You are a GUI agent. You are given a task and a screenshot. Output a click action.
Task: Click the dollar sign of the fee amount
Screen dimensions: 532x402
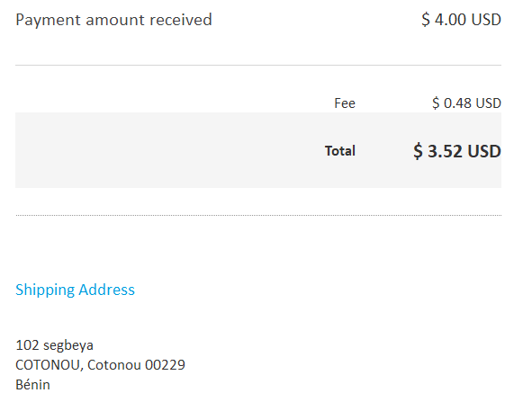pos(436,103)
